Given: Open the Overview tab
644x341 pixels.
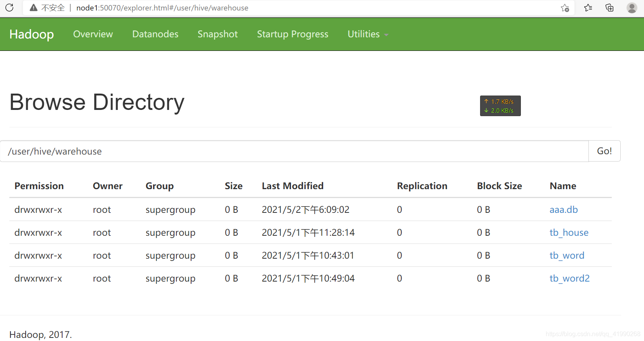Looking at the screenshot, I should [x=93, y=34].
